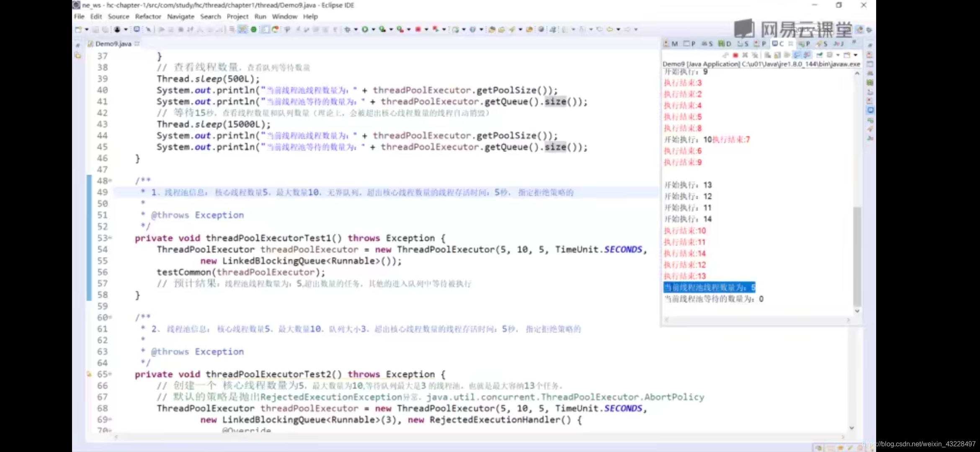Image resolution: width=980 pixels, height=452 pixels.
Task: Close the Demo9.java editor tab
Action: (137, 44)
